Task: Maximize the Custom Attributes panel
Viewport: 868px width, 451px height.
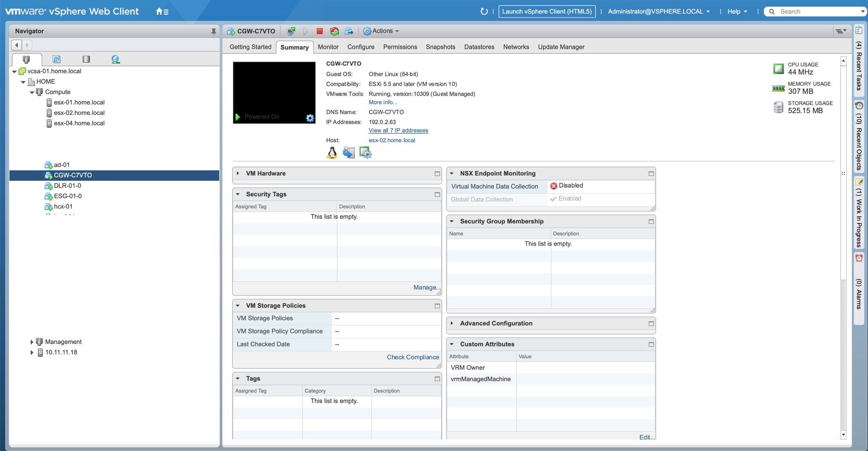Action: 651,345
